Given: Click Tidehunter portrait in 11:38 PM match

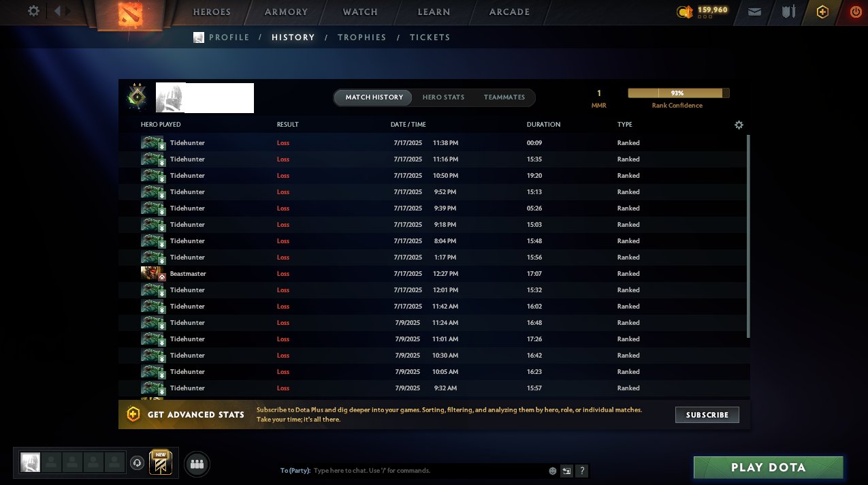Looking at the screenshot, I should (x=153, y=143).
